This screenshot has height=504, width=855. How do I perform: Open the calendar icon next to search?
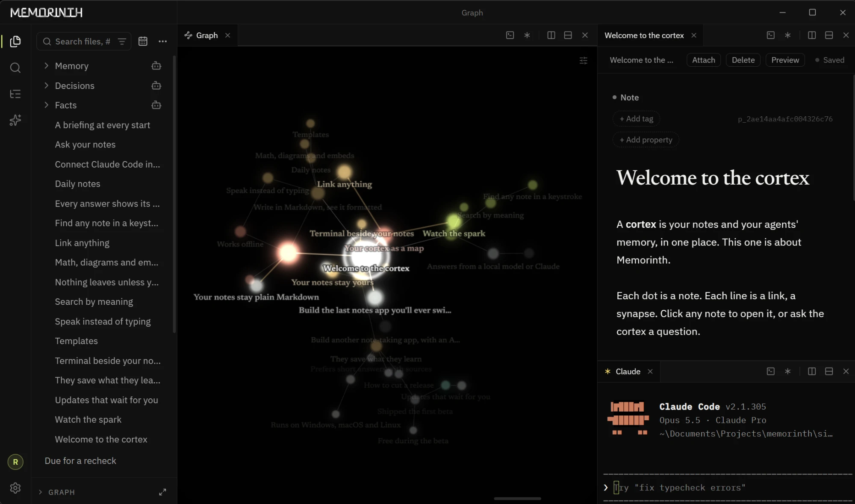coord(143,41)
